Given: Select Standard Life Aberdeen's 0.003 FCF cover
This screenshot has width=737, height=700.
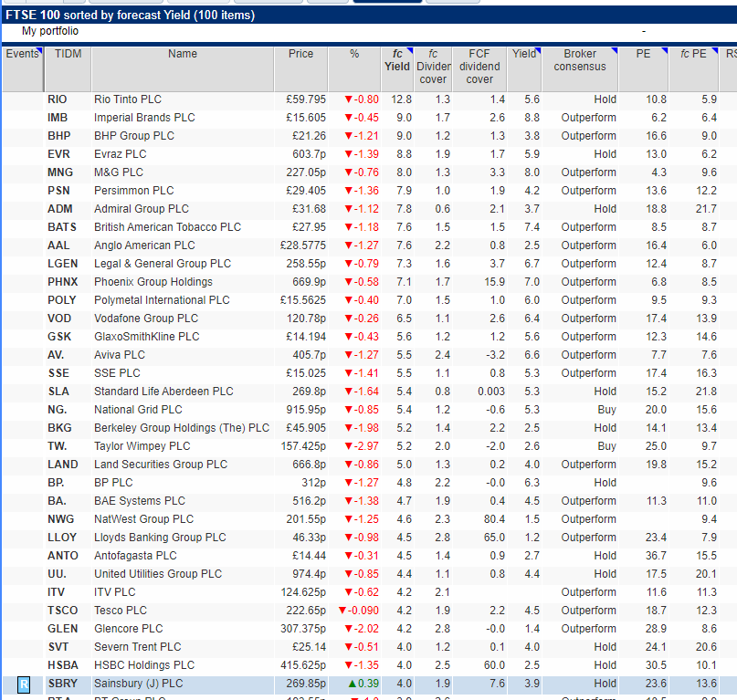Looking at the screenshot, I should [x=491, y=392].
